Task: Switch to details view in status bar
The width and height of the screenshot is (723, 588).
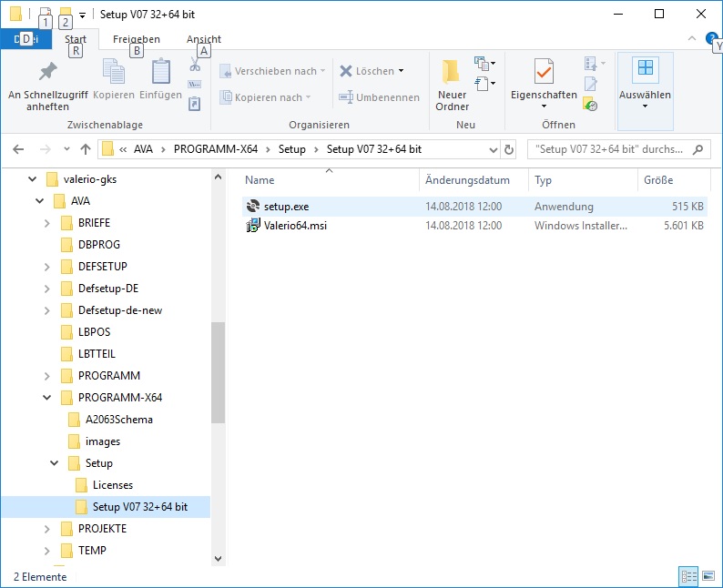Action: tap(688, 576)
